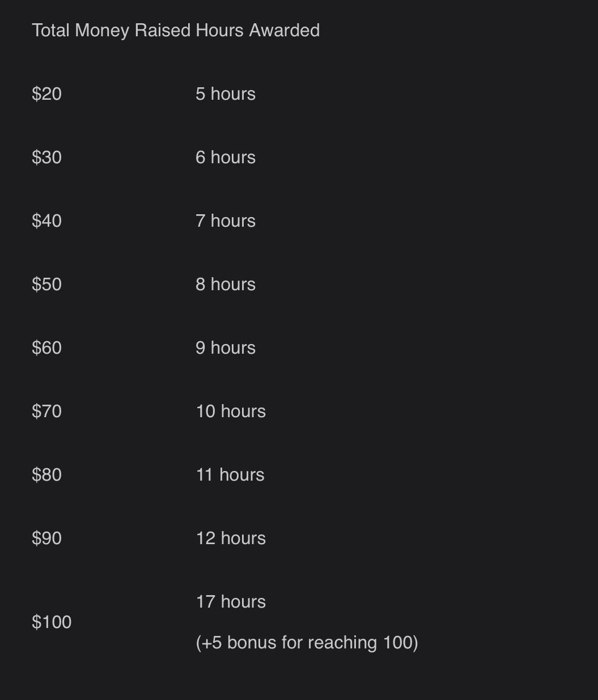The height and width of the screenshot is (700, 598).
Task: Click the +5 bonus for reaching 100 note
Action: point(307,642)
